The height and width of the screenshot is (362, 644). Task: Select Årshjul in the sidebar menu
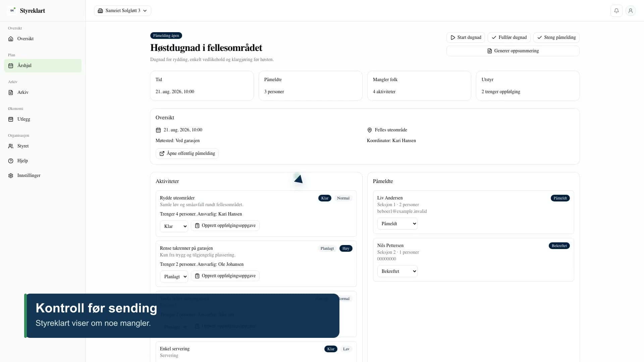click(43, 66)
